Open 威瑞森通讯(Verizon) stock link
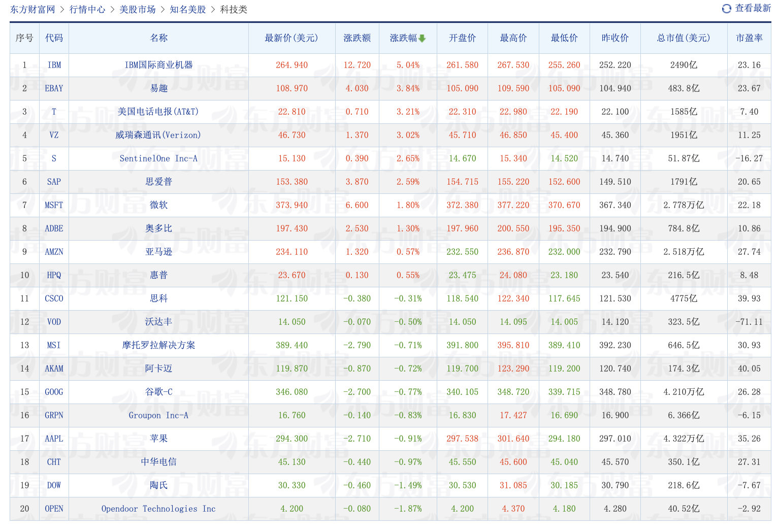Screen dimensions: 778x532 coord(158,135)
